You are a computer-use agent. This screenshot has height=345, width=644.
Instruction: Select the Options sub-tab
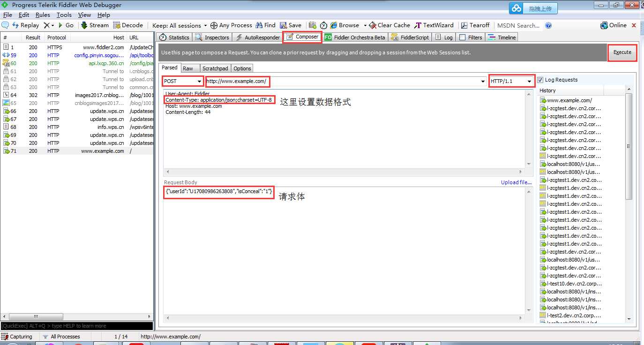pyautogui.click(x=242, y=68)
